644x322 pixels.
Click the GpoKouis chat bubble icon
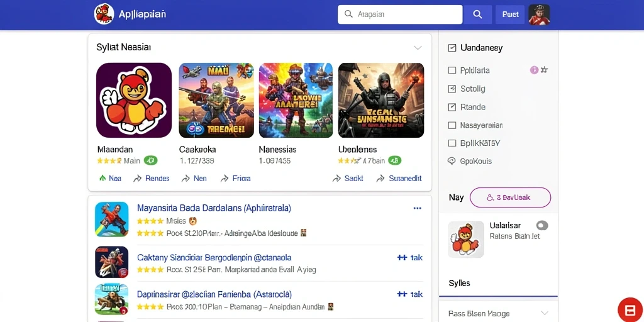tap(452, 162)
